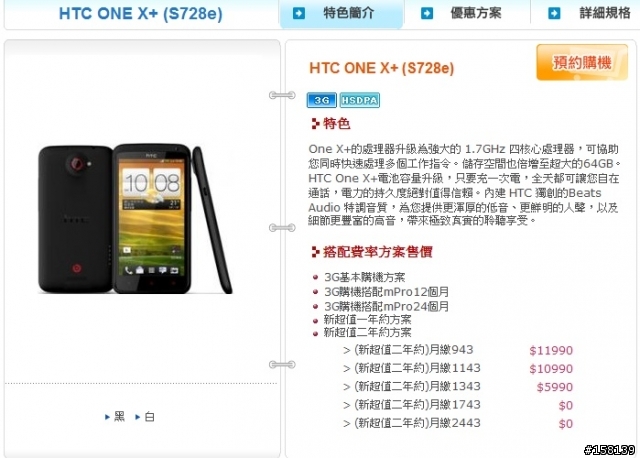Expand the 3G基本購機方案 plan
The image size is (640, 458).
click(x=364, y=277)
